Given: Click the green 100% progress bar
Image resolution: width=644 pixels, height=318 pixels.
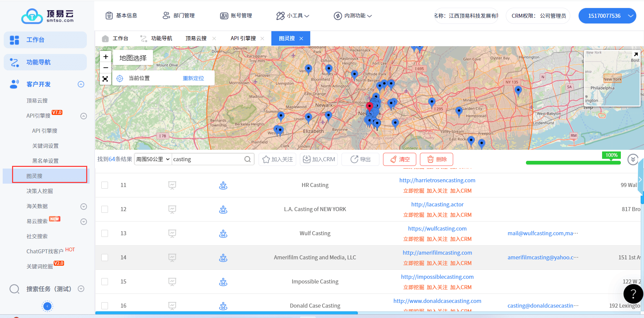Looking at the screenshot, I should pyautogui.click(x=573, y=163).
